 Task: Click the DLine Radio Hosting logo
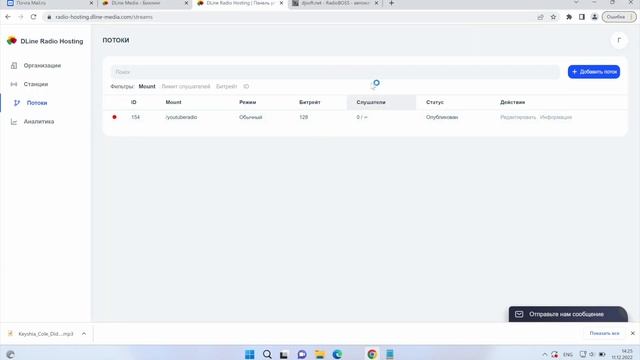pyautogui.click(x=45, y=41)
